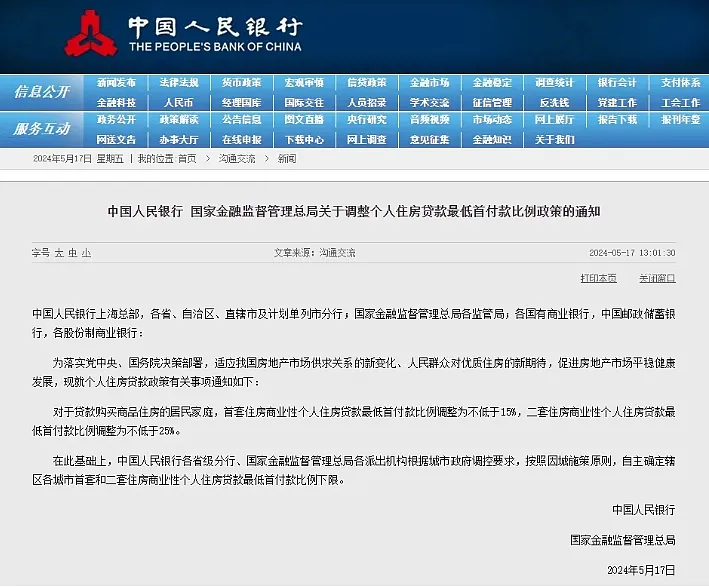Open the 新闻发布 menu item
Viewport: 709px width, 587px height.
(116, 83)
